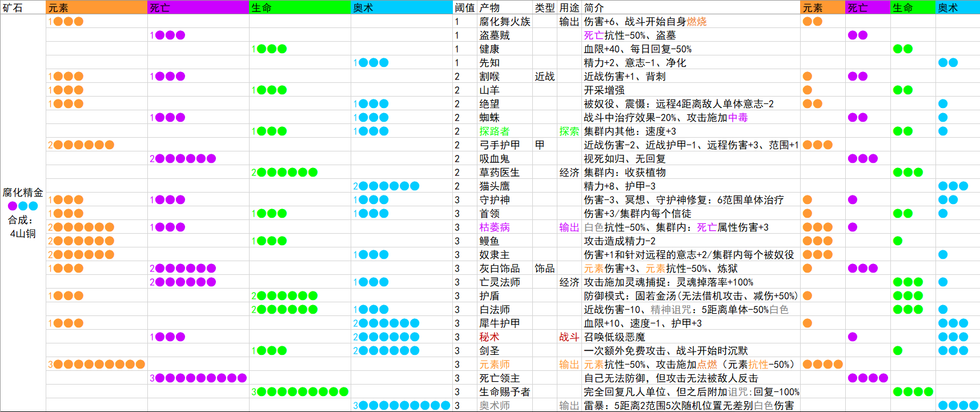Click the red 秘术 product cell

coord(505,337)
